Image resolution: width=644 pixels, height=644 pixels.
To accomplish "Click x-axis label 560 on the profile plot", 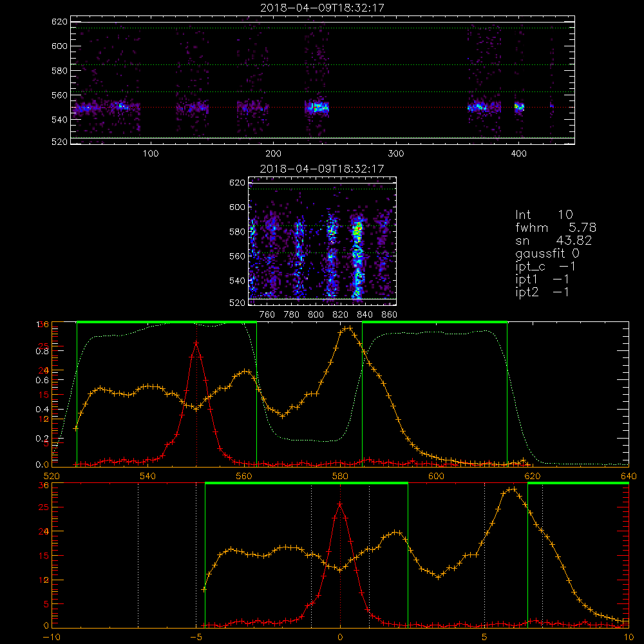I will tap(244, 477).
